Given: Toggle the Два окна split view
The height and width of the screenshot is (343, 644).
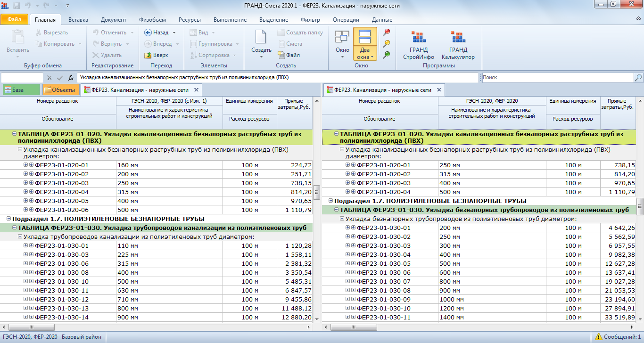Looking at the screenshot, I should [365, 38].
